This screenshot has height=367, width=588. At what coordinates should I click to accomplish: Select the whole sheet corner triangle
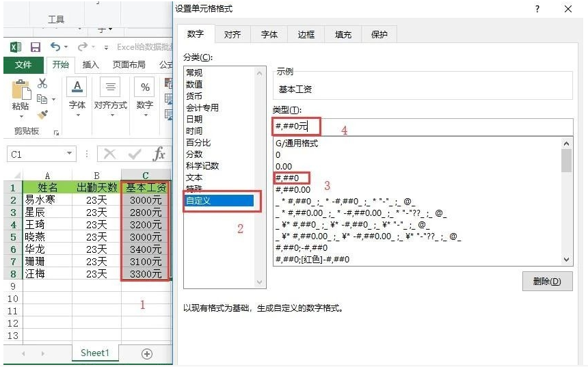pos(17,175)
